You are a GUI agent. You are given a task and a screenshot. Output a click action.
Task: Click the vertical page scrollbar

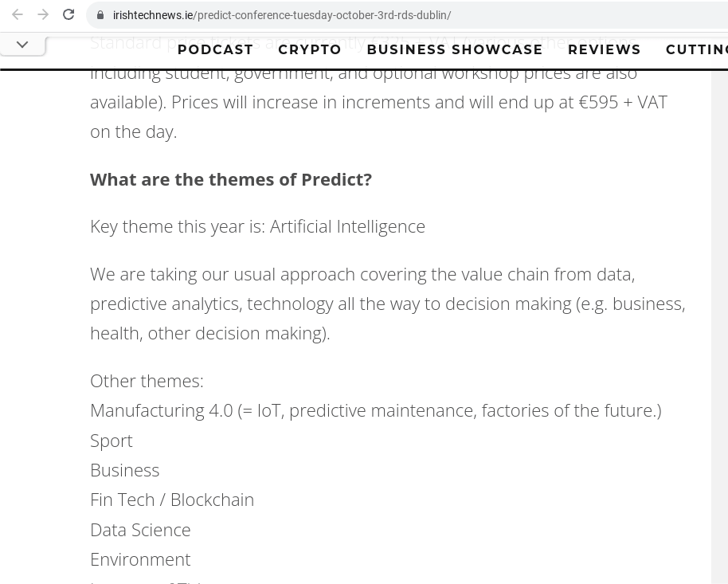point(719,319)
